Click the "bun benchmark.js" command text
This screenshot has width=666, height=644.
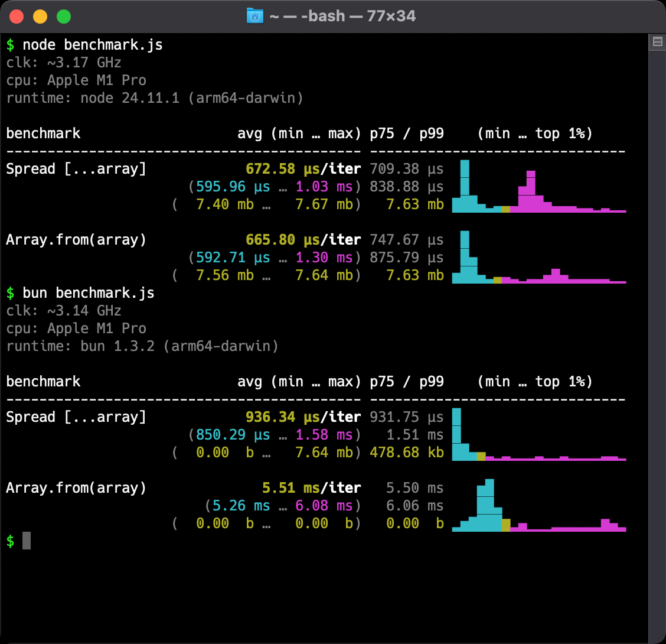[88, 293]
